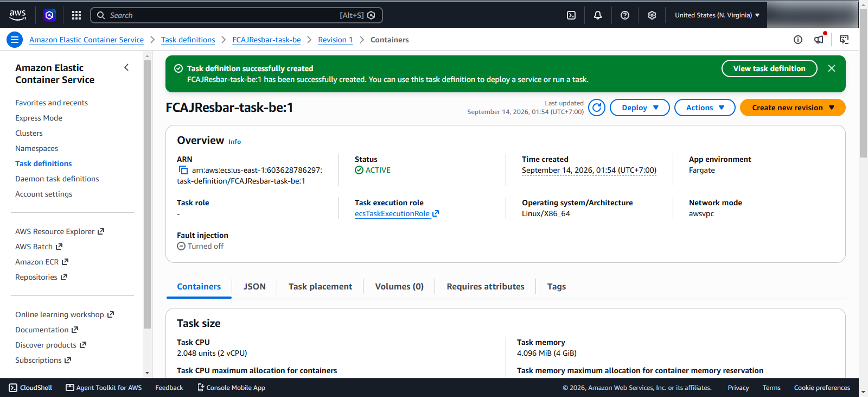Open Feedback in footer bar

tap(169, 388)
